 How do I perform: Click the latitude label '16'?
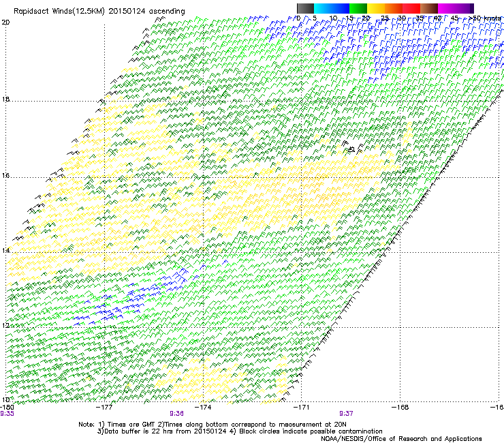click(x=5, y=175)
